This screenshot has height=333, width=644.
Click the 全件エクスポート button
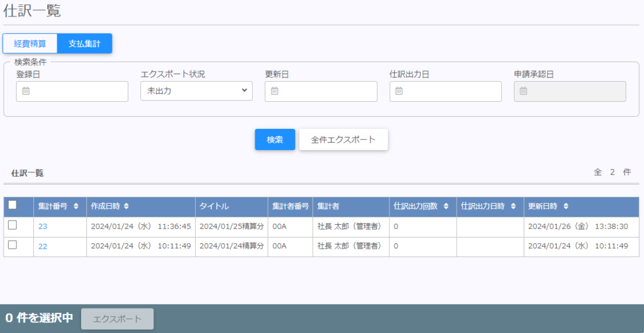pos(343,139)
